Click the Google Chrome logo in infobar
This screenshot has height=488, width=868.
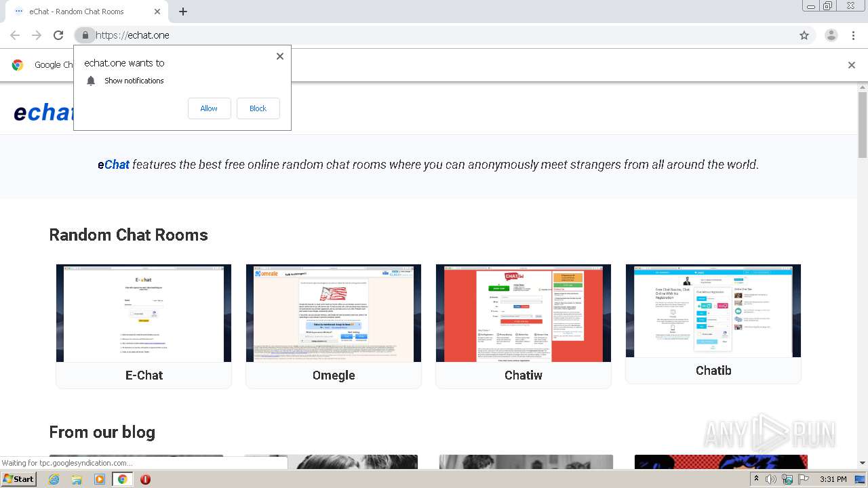tap(18, 65)
